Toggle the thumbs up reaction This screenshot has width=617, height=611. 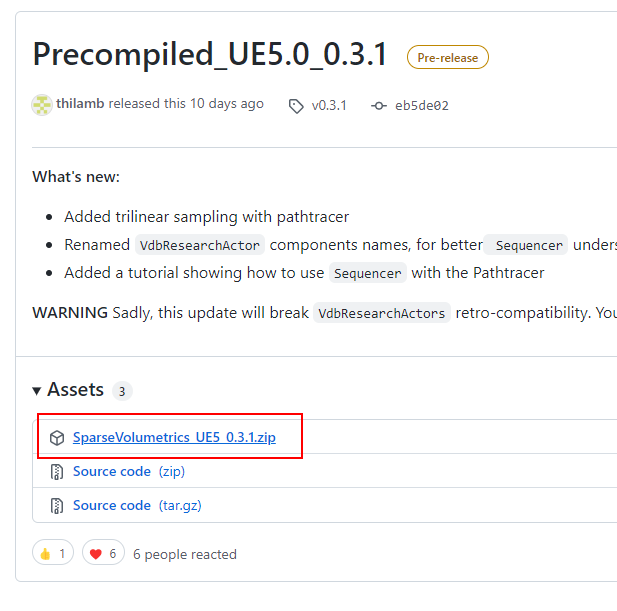pyautogui.click(x=53, y=553)
